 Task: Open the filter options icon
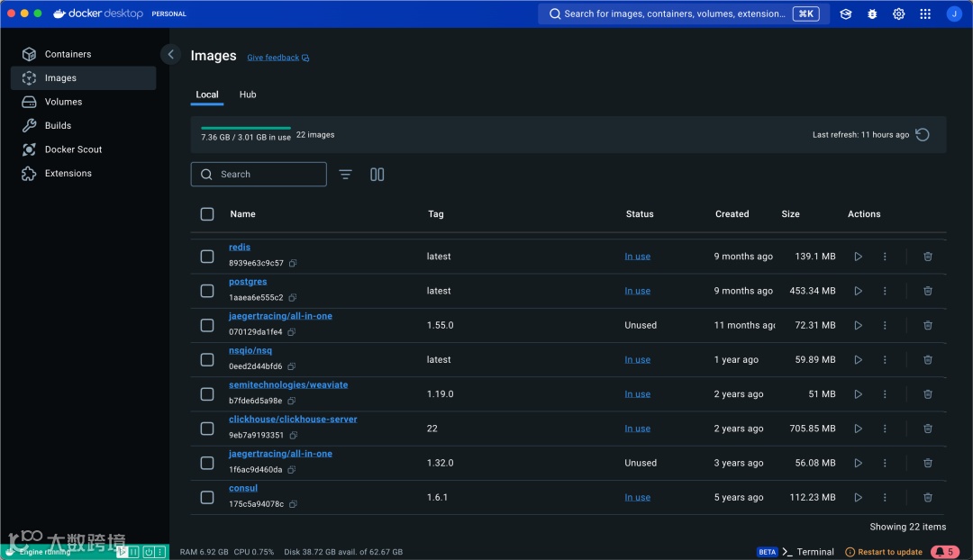tap(346, 175)
